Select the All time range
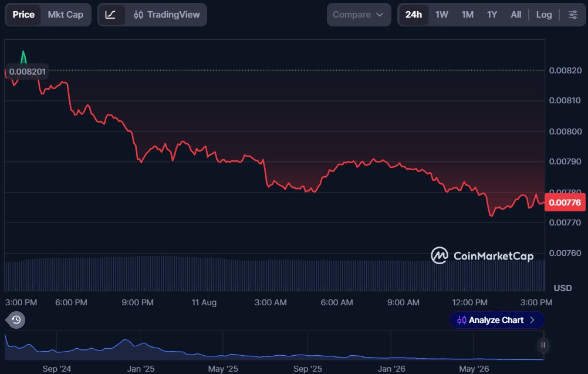 516,15
